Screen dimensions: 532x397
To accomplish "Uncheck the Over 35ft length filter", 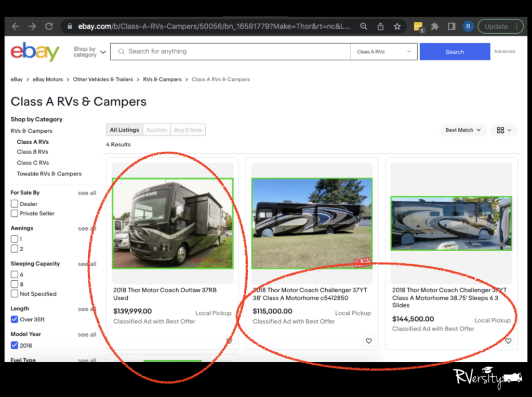I will 15,320.
